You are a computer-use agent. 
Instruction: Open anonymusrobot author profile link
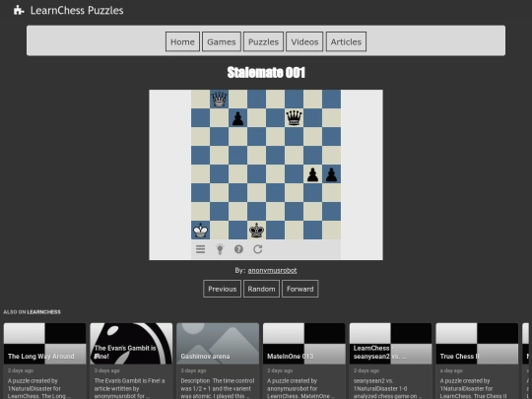click(x=272, y=270)
